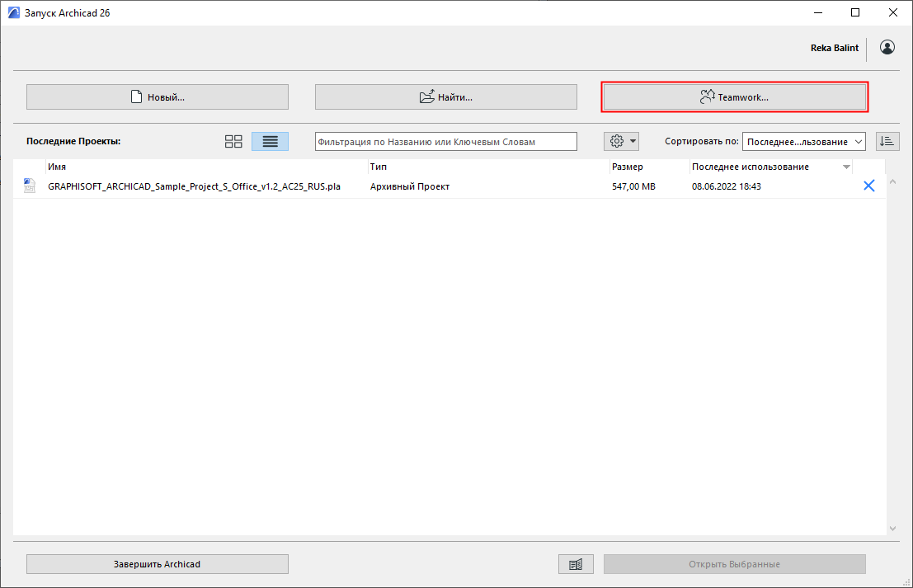Click the Новый... new project button

158,96
